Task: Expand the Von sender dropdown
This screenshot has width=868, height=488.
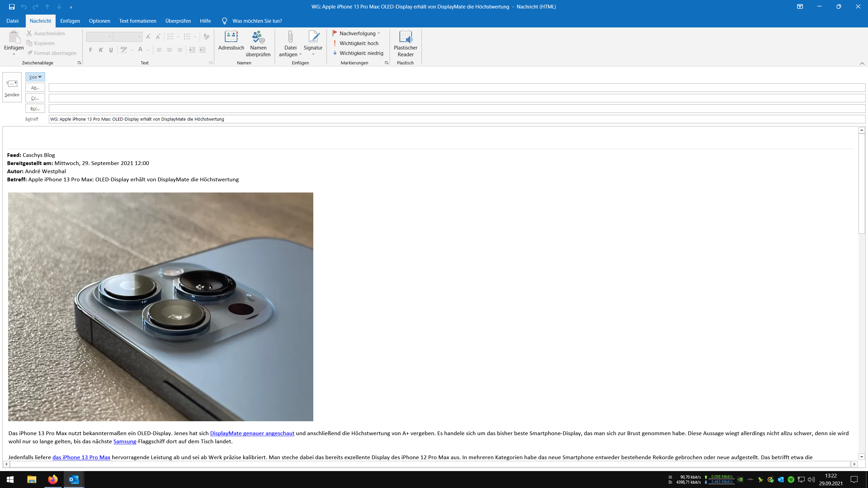Action: tap(35, 77)
